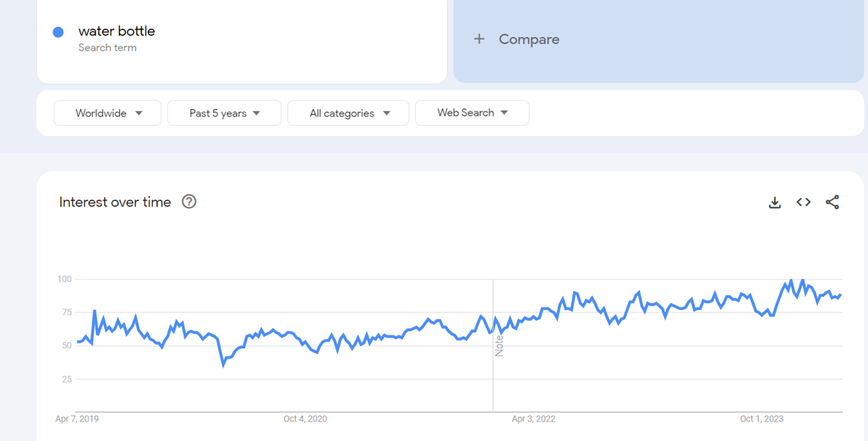Click the Oct 1, 2023 axis label
The height and width of the screenshot is (441, 868).
pyautogui.click(x=762, y=419)
